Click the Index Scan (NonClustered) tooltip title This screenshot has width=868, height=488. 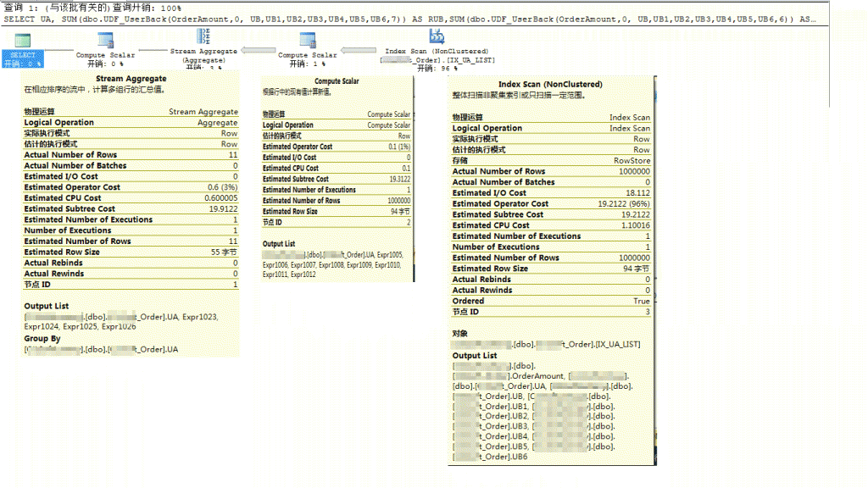(x=550, y=84)
